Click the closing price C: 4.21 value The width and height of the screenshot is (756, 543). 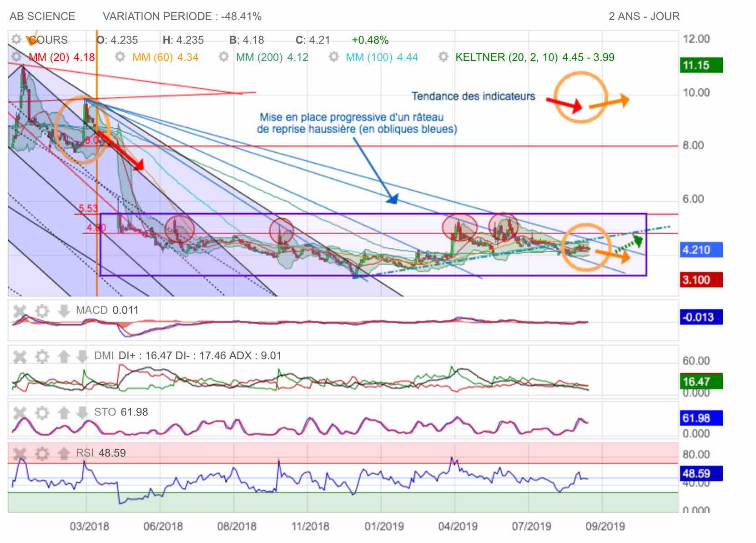pos(313,40)
